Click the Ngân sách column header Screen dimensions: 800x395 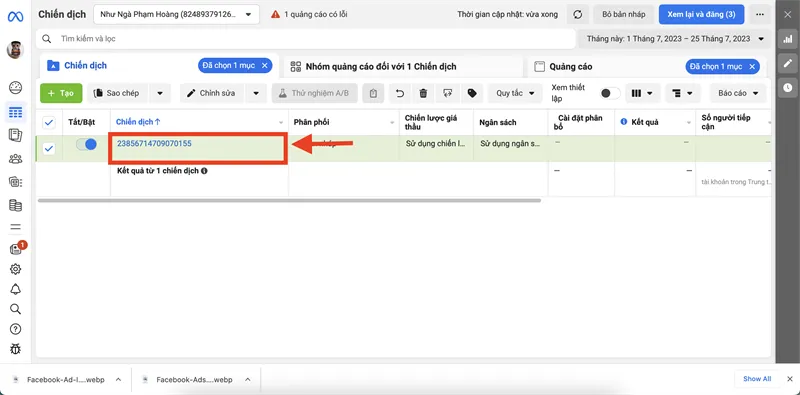coord(498,122)
